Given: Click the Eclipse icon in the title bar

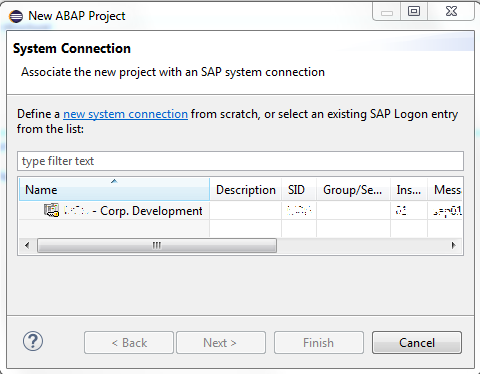Looking at the screenshot, I should 16,16.
